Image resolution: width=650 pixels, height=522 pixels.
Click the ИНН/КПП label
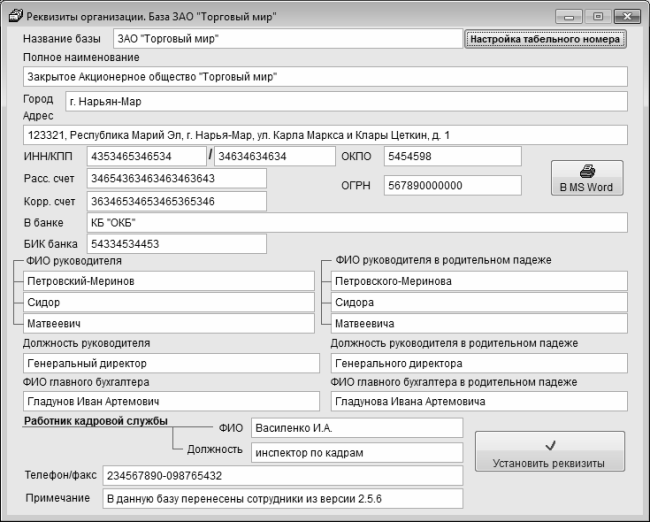[x=48, y=156]
